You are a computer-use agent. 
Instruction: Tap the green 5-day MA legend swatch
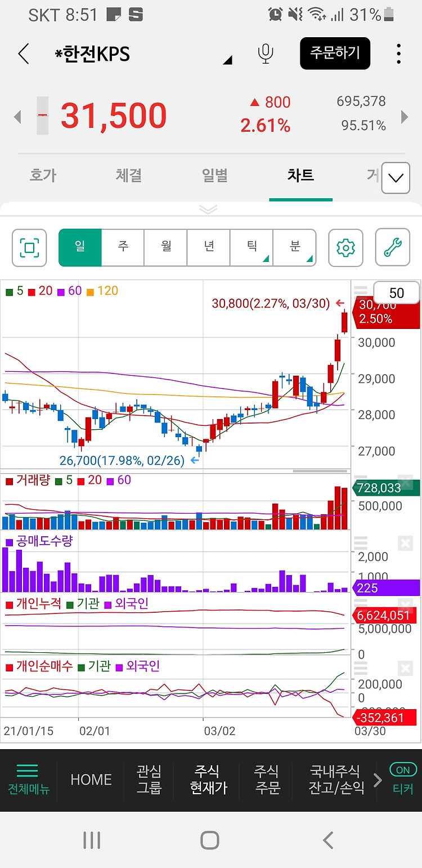pyautogui.click(x=9, y=292)
